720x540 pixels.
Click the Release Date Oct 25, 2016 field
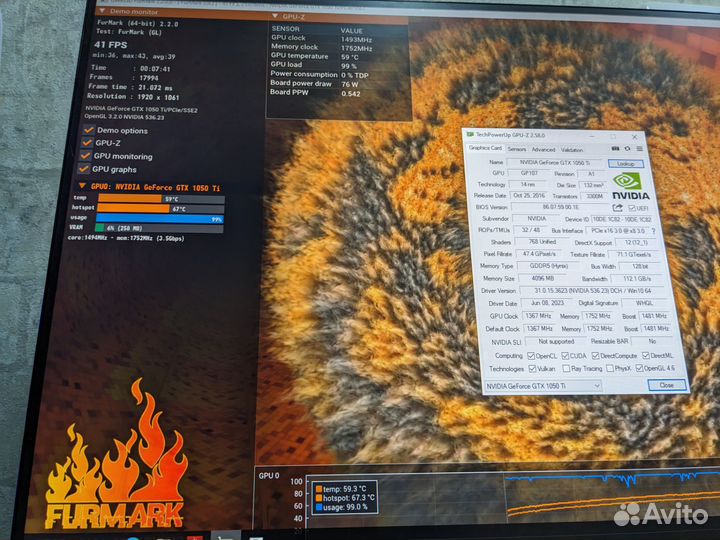click(x=529, y=196)
